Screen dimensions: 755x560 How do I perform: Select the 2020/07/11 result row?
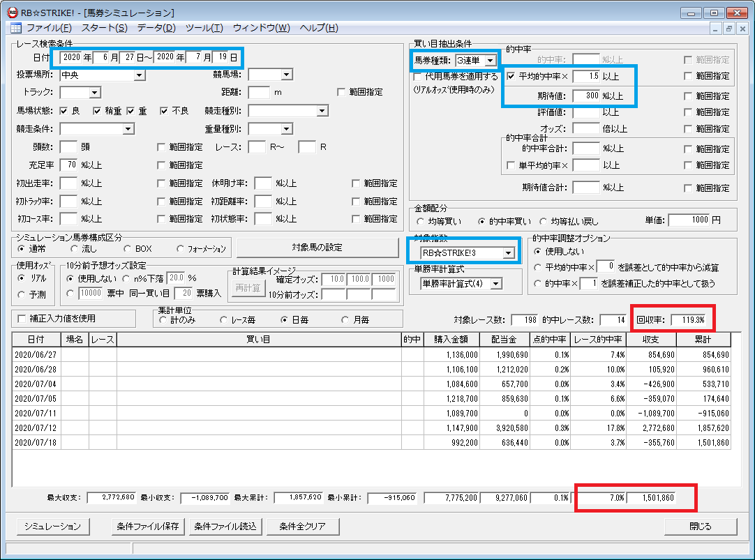[371, 414]
